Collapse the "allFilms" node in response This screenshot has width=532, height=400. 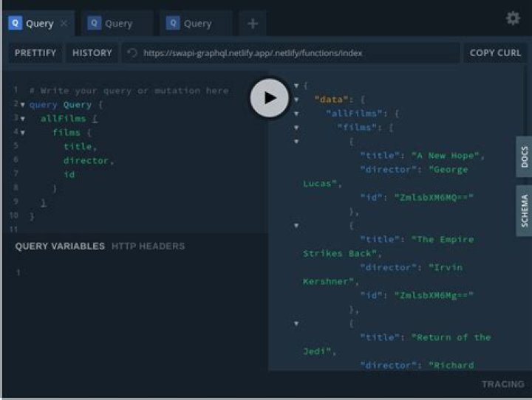click(296, 114)
